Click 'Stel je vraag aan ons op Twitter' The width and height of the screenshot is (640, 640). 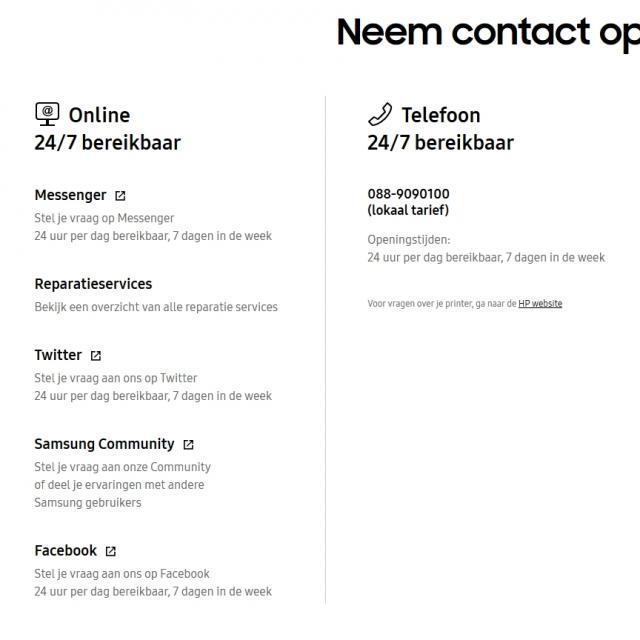[116, 378]
